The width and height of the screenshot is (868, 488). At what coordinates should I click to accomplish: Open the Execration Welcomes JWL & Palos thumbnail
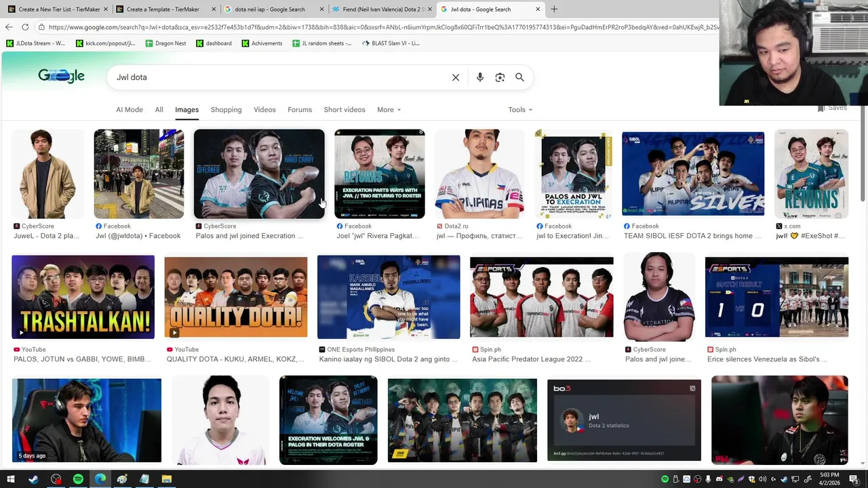click(328, 420)
